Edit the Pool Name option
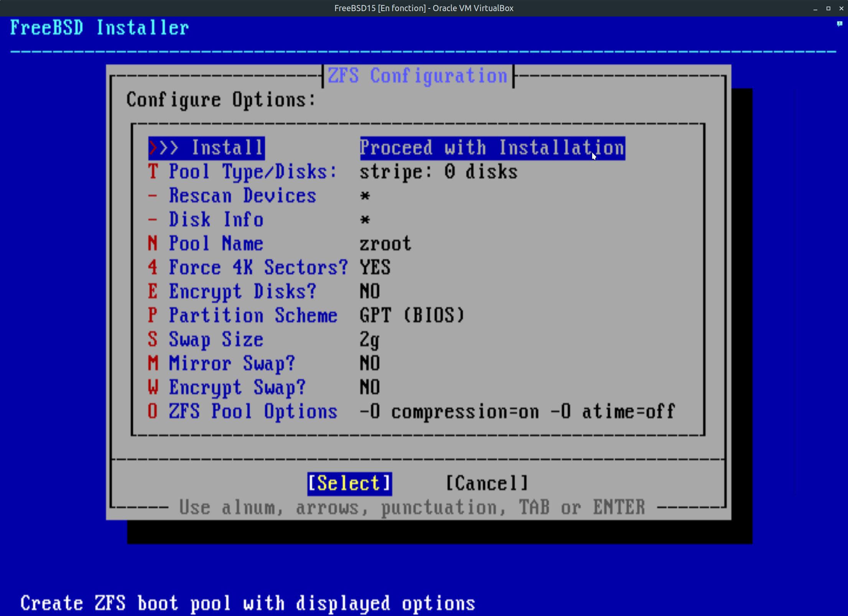The width and height of the screenshot is (848, 616). [x=216, y=244]
